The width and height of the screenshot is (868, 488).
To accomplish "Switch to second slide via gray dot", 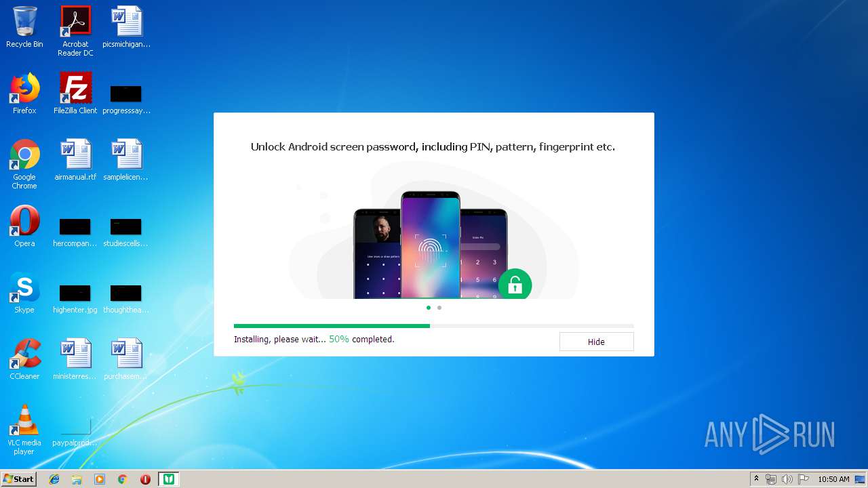I will click(439, 308).
